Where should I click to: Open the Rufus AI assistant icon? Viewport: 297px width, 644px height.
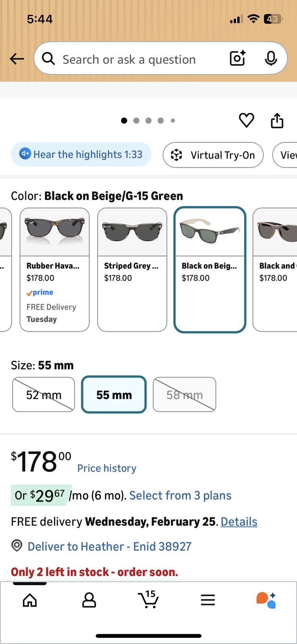pos(266,600)
